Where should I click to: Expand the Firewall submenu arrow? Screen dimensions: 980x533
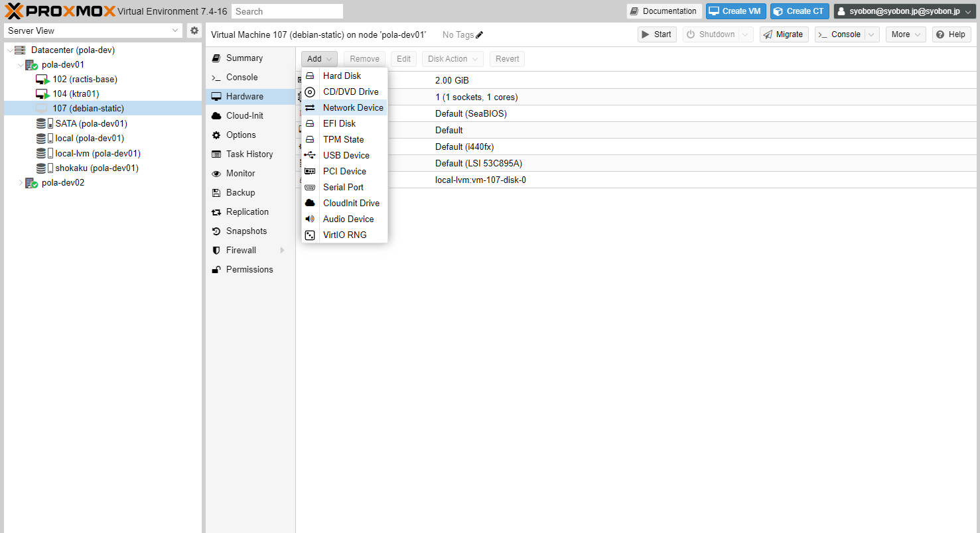282,251
